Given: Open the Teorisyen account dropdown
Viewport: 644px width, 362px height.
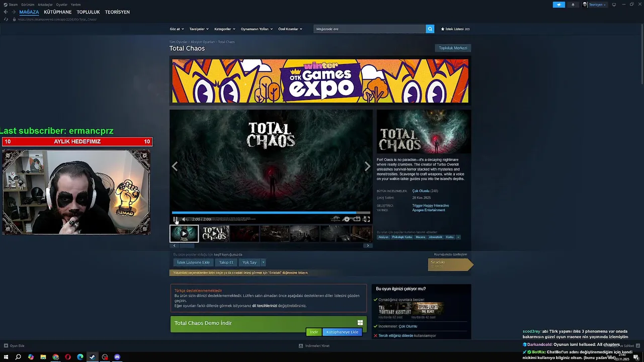Looking at the screenshot, I should click(x=595, y=5).
